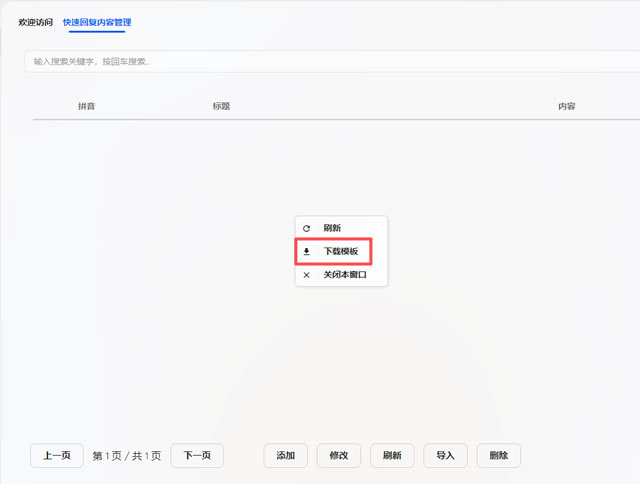Click the download arrow icon in context menu
This screenshot has width=640, height=484.
point(306,251)
